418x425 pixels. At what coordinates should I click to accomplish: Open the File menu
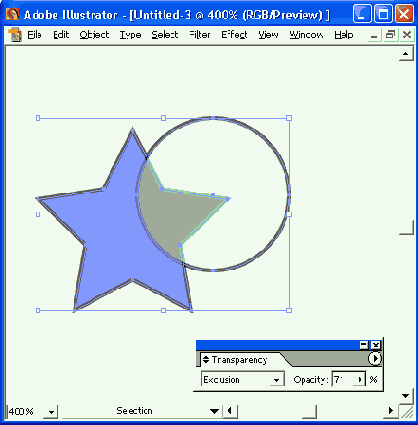point(34,35)
